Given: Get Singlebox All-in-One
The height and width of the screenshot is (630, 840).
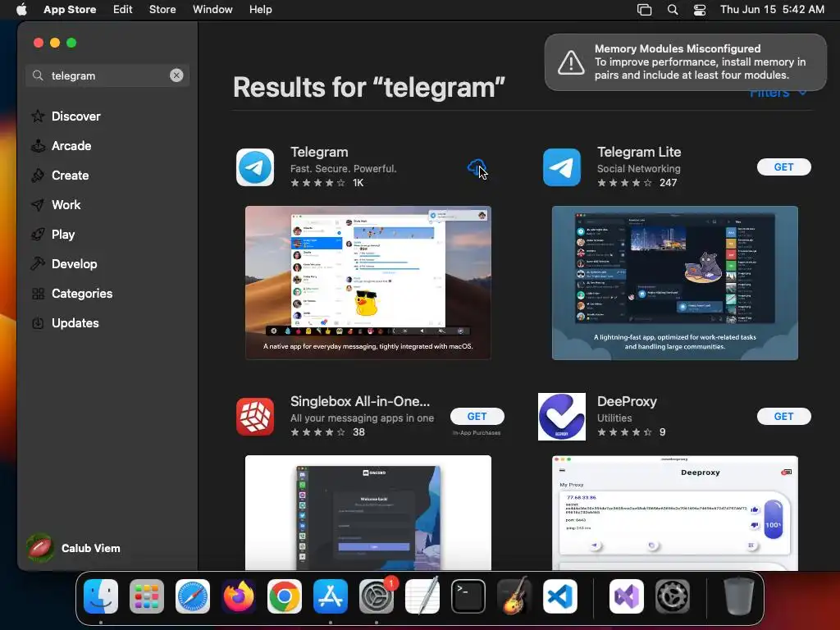Looking at the screenshot, I should [x=477, y=416].
